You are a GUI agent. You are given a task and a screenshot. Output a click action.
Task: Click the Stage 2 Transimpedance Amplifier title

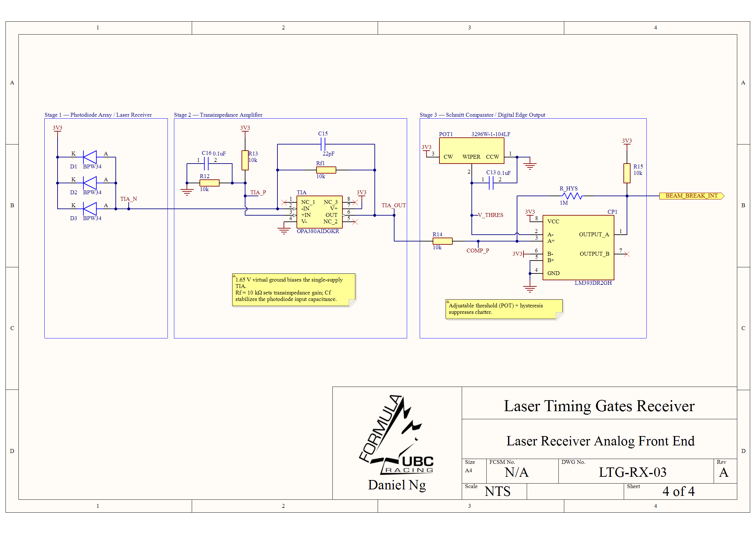pos(218,114)
